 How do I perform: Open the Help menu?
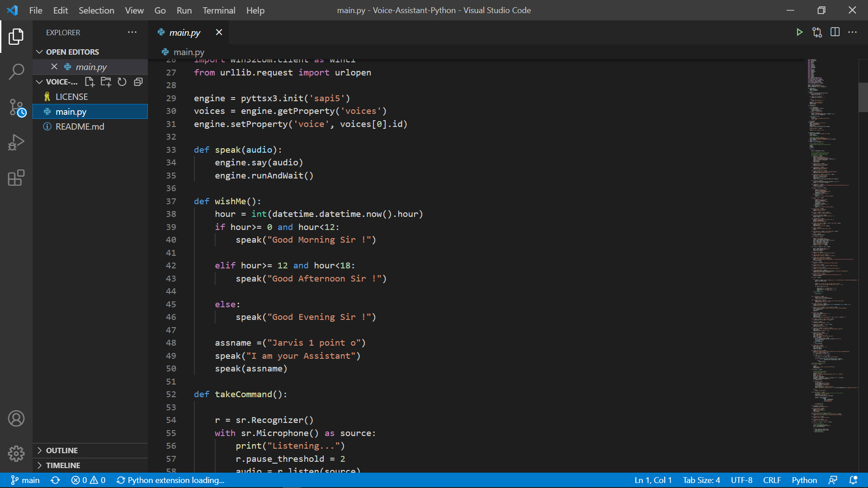point(255,10)
